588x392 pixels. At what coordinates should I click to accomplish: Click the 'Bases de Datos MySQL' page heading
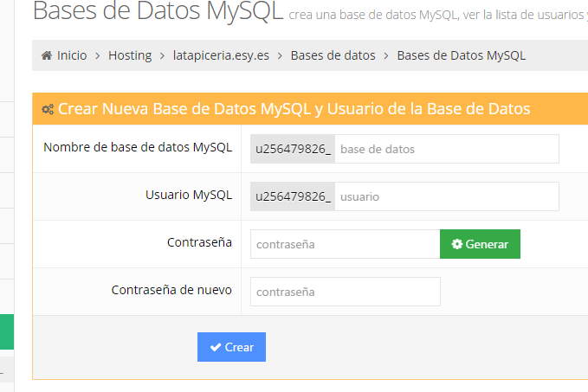coord(158,10)
